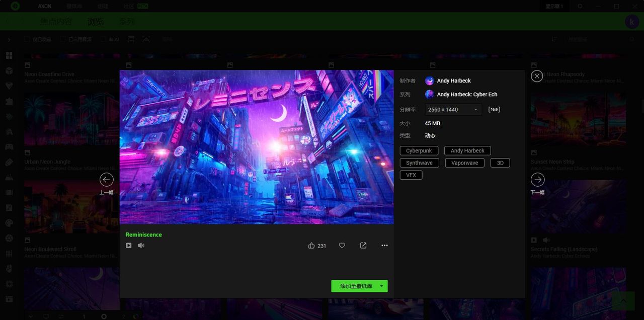
Task: Click the image view icon in filter bar
Action: point(146,39)
